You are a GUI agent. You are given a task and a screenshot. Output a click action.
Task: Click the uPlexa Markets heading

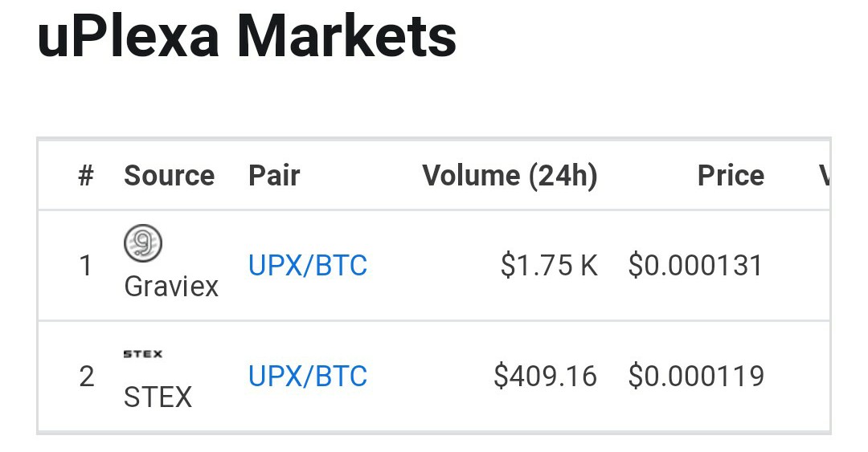247,36
